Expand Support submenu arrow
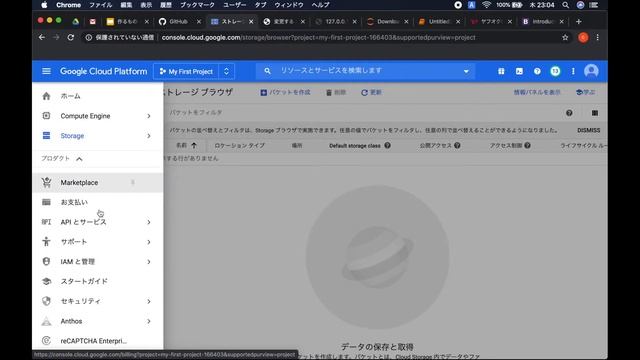Viewport: 640px width, 360px height. pos(149,242)
